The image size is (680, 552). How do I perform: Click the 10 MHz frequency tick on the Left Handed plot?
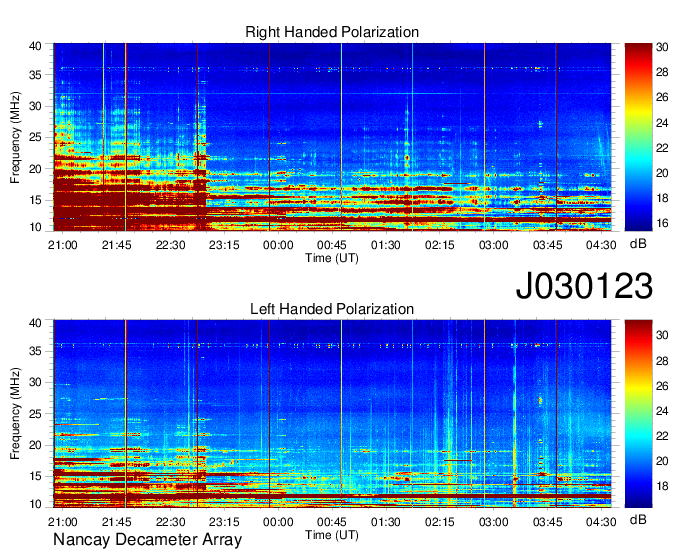[x=35, y=504]
